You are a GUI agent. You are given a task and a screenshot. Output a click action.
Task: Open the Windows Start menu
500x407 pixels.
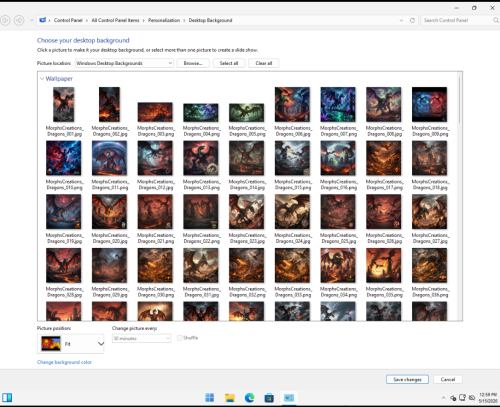pyautogui.click(x=210, y=397)
